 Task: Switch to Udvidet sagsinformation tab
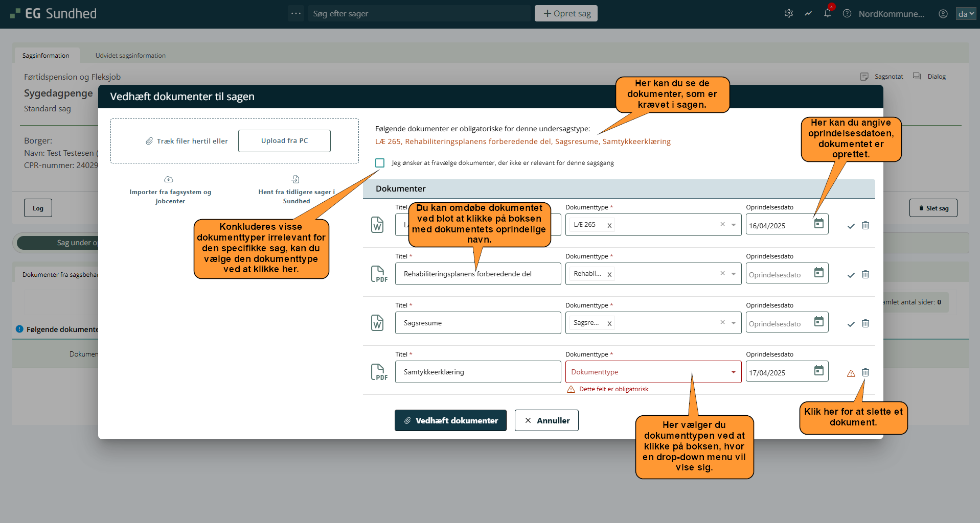tap(130, 56)
